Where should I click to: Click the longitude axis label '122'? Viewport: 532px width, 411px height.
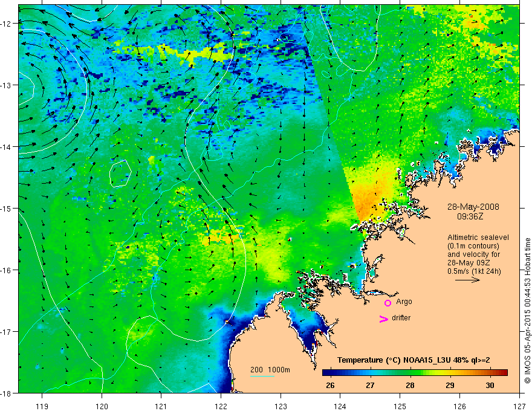pos(221,406)
